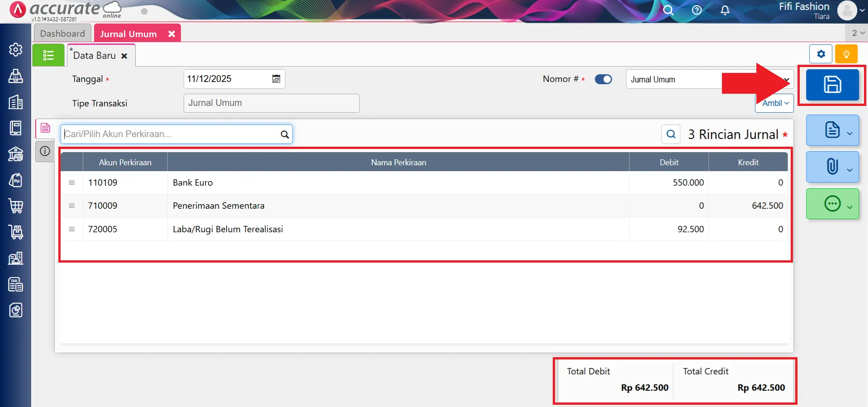Image resolution: width=868 pixels, height=407 pixels.
Task: Open the info tab icon on left
Action: tap(45, 151)
